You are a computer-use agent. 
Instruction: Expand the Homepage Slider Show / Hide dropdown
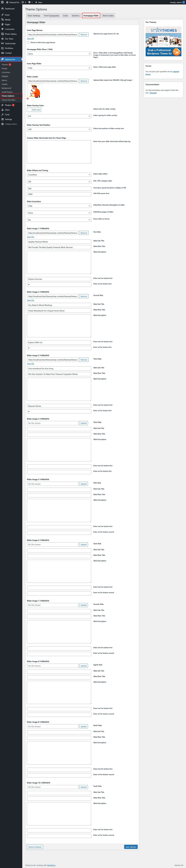pos(59,54)
